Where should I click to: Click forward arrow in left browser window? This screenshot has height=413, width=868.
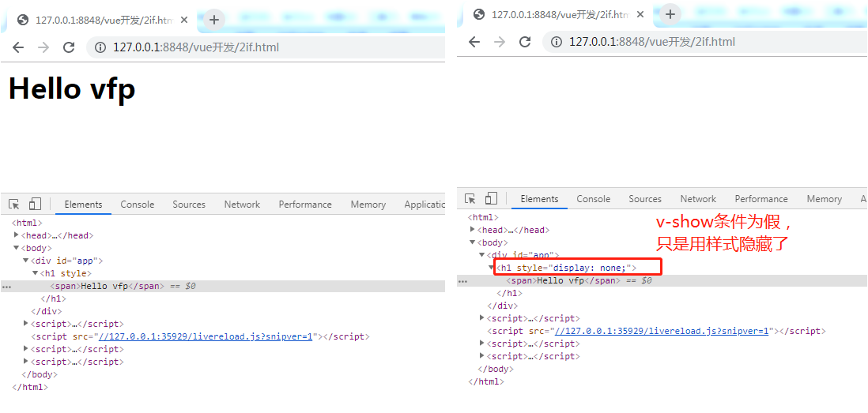tap(43, 47)
